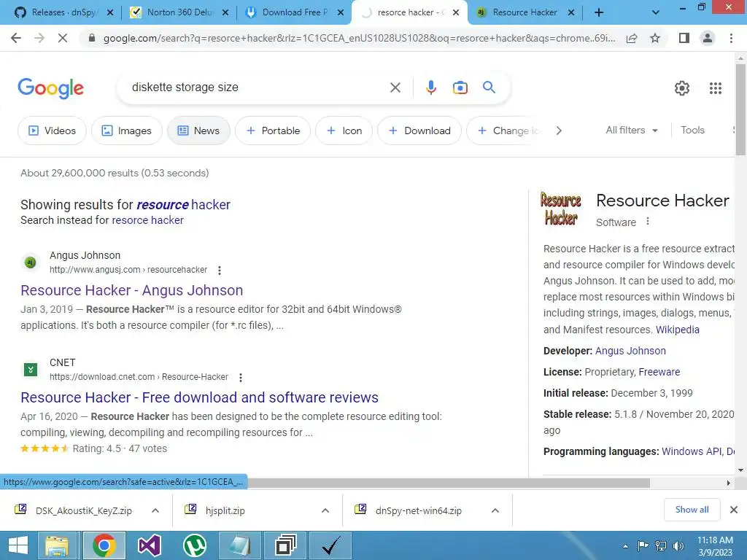747x560 pixels.
Task: Click the browser forward arrow
Action: pos(39,38)
